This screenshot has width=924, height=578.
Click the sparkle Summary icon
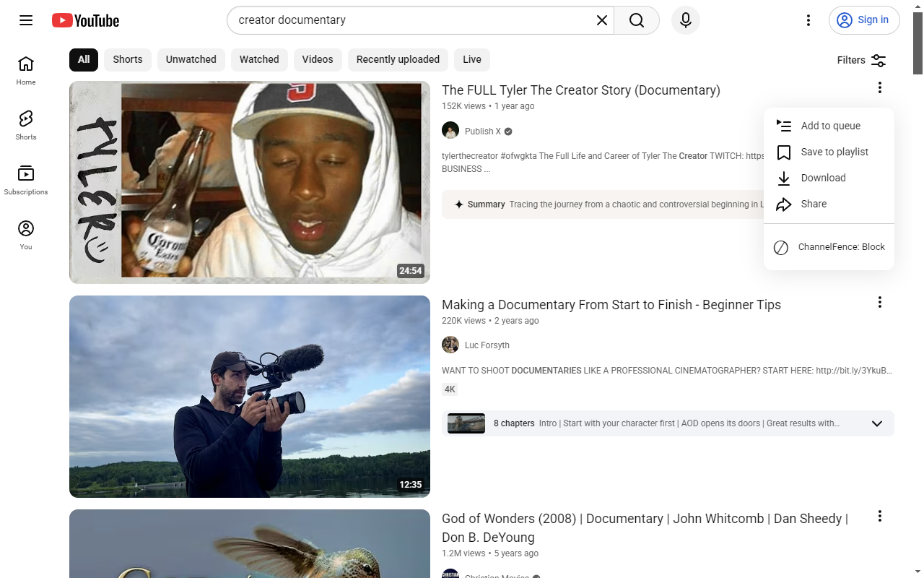coord(458,204)
